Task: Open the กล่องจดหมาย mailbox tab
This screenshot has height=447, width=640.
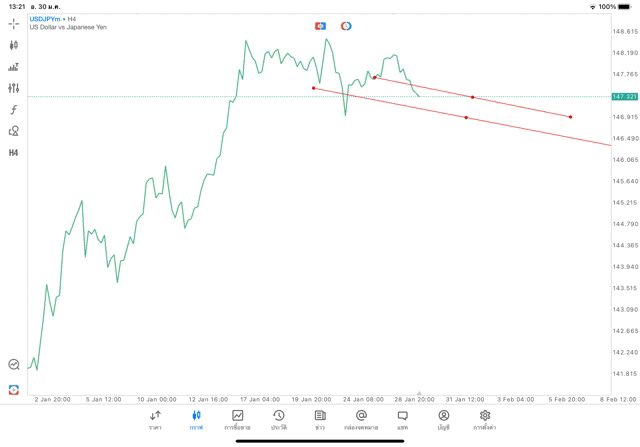Action: pos(361,419)
